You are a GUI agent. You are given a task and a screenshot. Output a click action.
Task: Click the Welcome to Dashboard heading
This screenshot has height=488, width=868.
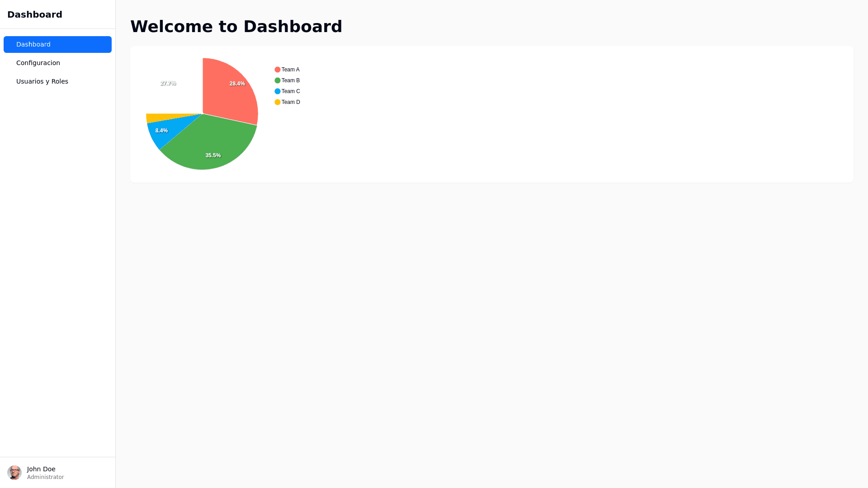pyautogui.click(x=236, y=26)
